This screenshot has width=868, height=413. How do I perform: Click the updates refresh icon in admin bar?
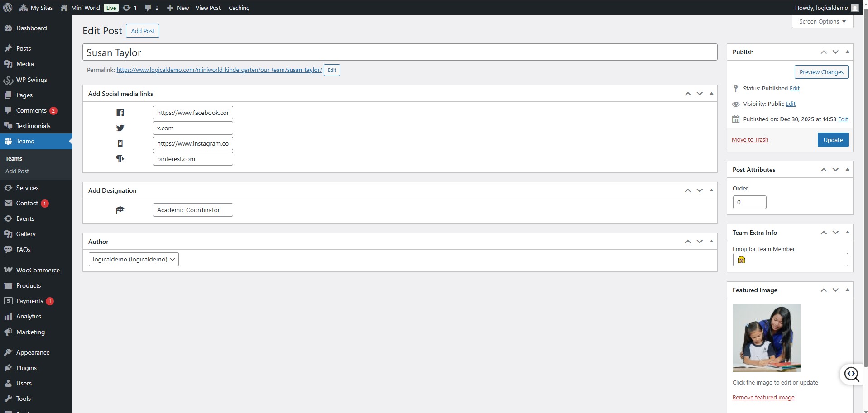(127, 8)
